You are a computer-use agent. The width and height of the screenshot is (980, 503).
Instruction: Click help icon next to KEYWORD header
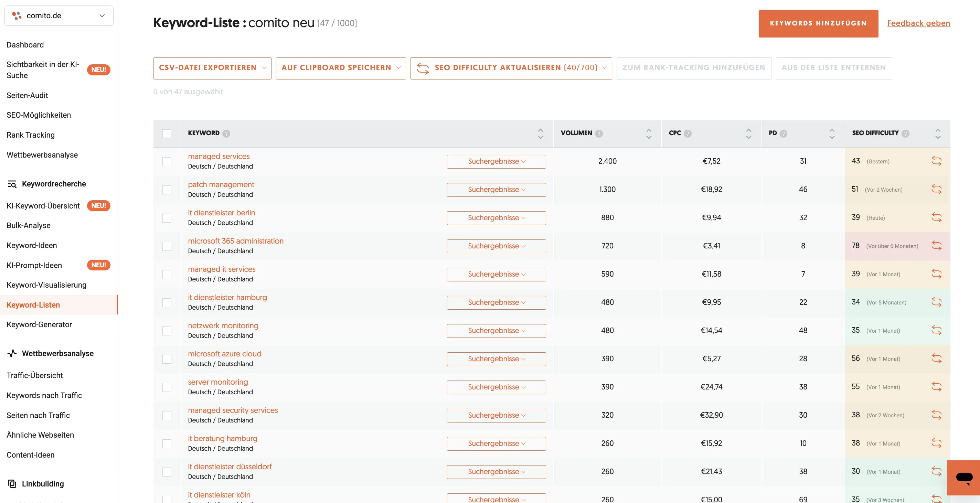click(226, 133)
